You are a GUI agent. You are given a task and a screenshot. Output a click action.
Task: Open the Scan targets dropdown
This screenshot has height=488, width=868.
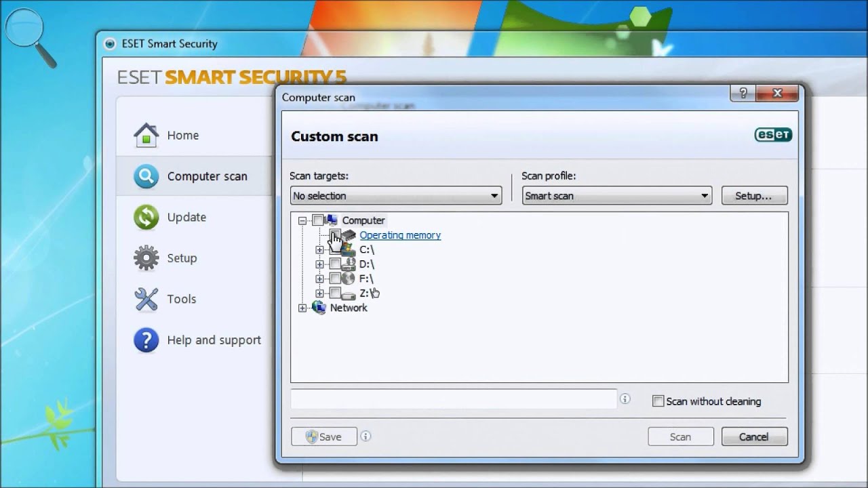click(x=396, y=196)
